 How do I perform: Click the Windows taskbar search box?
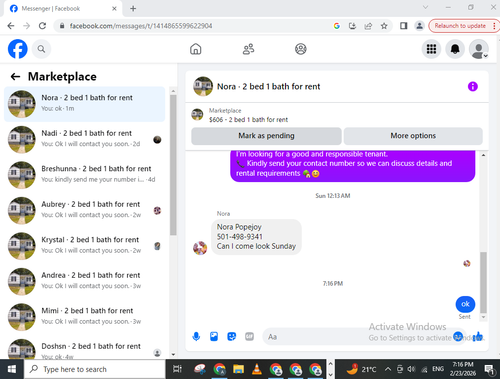[95, 369]
